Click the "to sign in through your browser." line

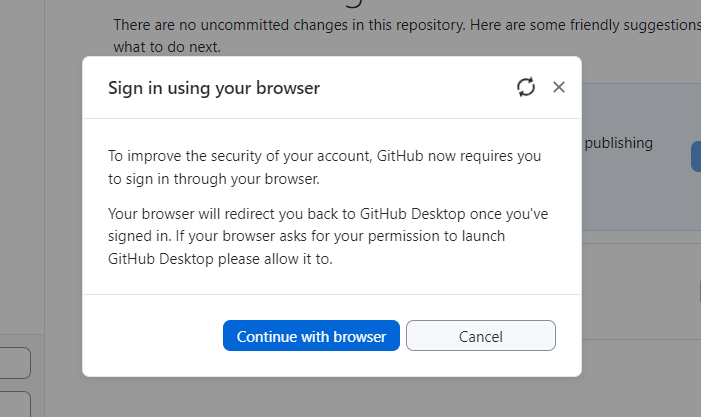[214, 179]
